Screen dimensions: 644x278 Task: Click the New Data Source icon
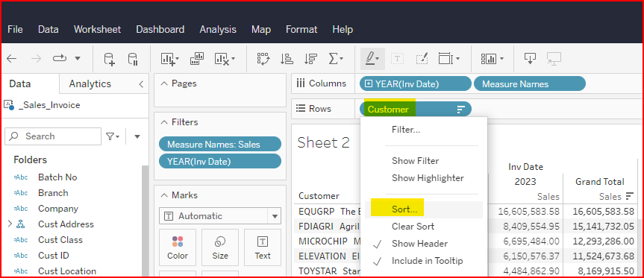tap(109, 59)
